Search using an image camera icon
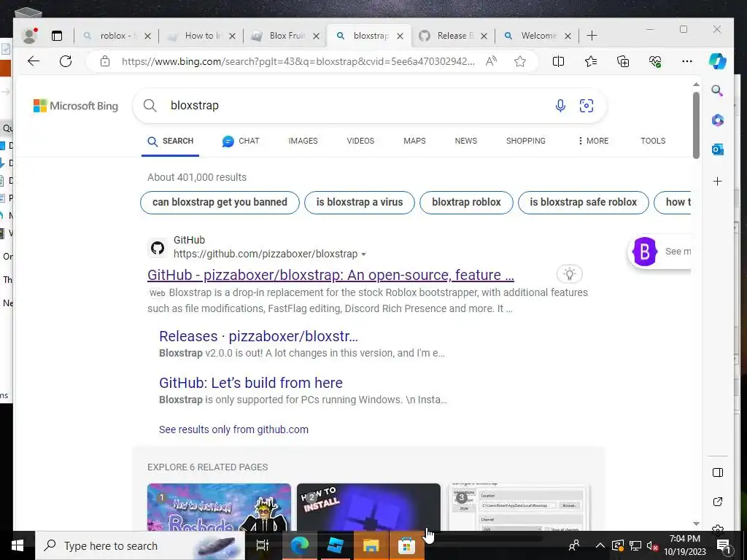The width and height of the screenshot is (747, 560). coord(587,105)
